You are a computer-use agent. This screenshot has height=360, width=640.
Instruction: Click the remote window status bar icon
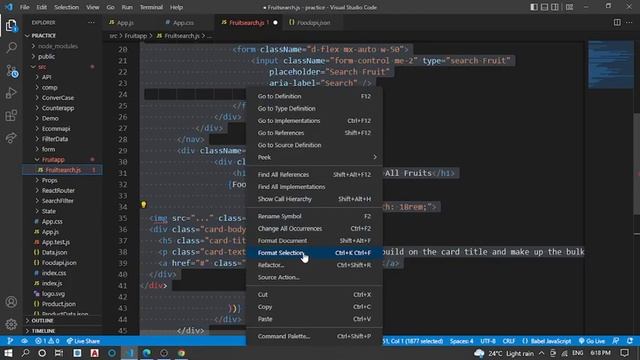tap(10, 341)
